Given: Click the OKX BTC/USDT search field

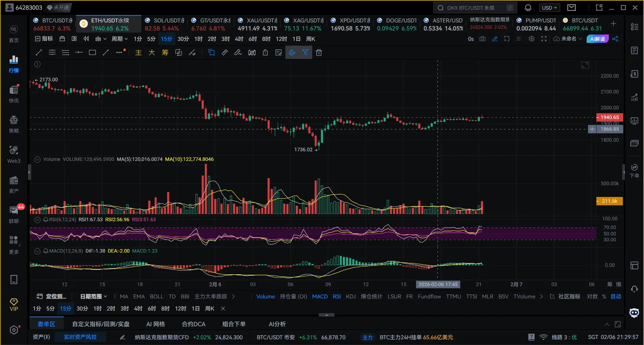Looking at the screenshot, I should pyautogui.click(x=475, y=8).
